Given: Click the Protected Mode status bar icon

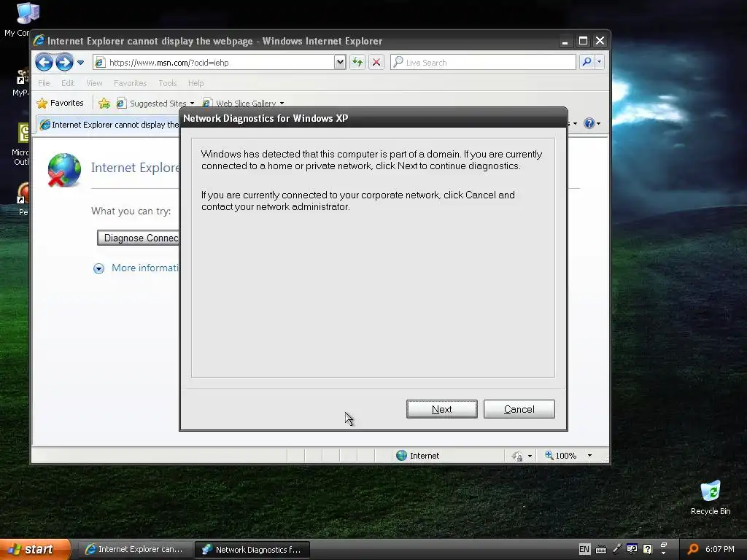Looking at the screenshot, I should (x=517, y=456).
